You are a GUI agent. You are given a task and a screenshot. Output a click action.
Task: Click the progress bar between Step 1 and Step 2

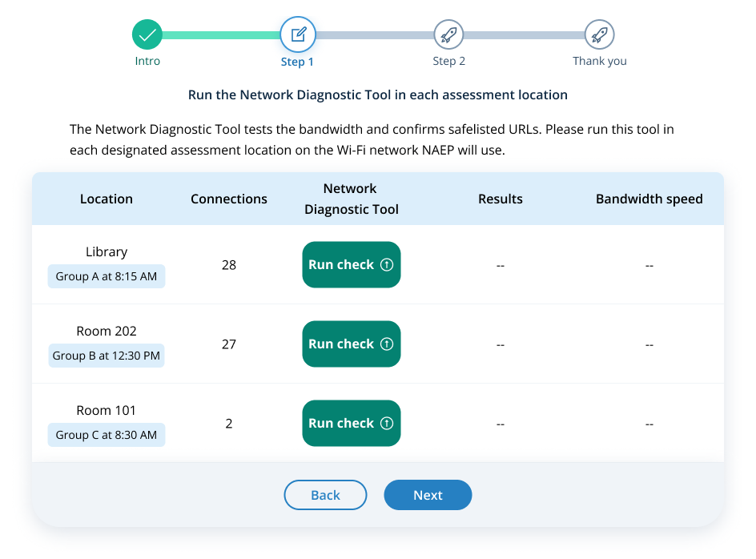click(373, 35)
